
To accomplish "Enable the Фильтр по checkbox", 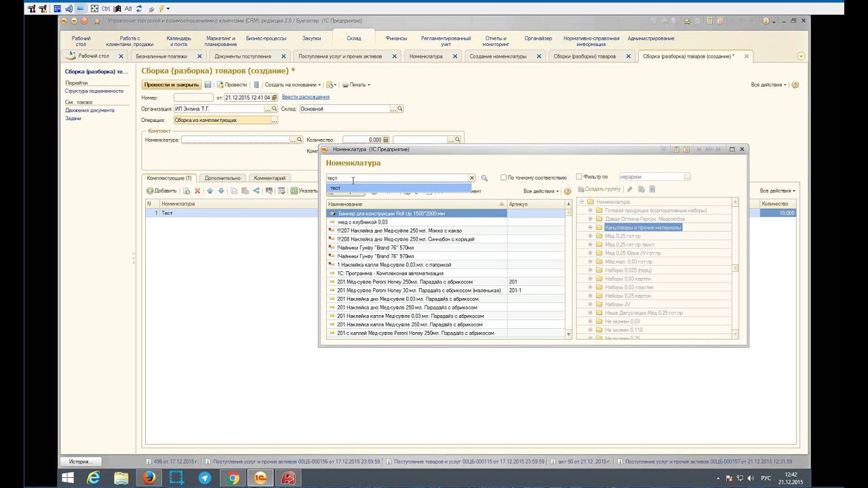I will pyautogui.click(x=578, y=177).
